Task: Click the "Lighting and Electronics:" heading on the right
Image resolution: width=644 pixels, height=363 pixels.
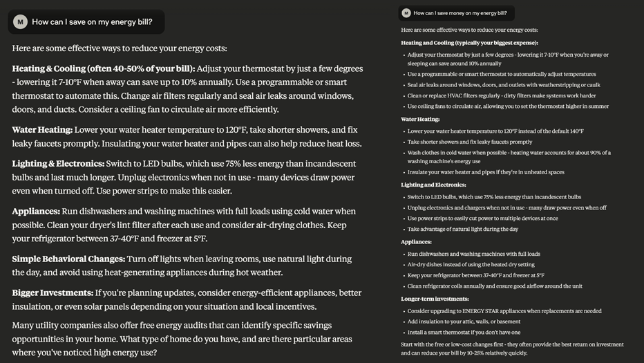Action: (x=433, y=185)
